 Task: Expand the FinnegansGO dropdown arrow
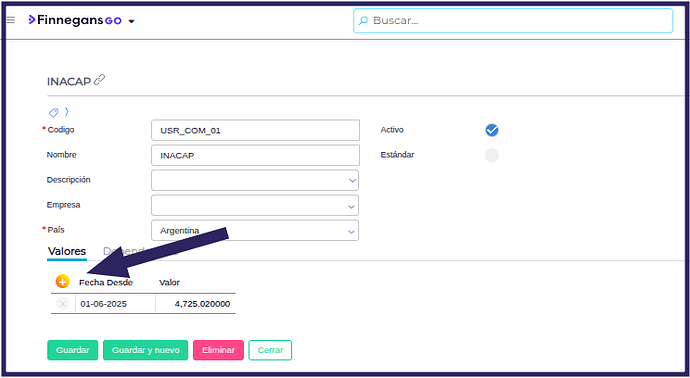[x=131, y=21]
